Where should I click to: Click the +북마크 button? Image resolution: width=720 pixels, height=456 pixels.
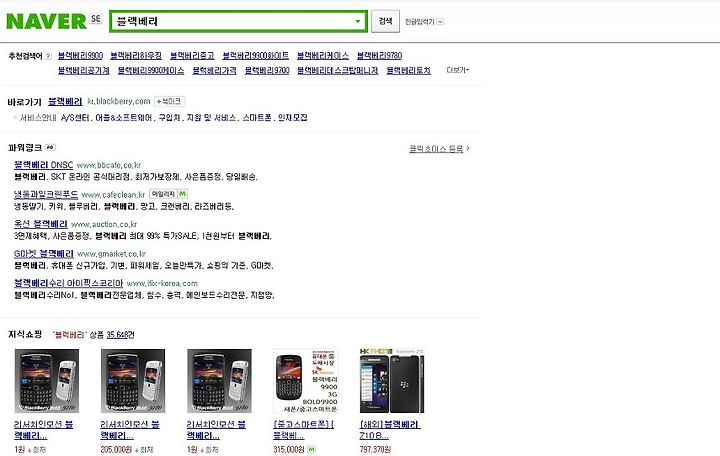point(169,101)
